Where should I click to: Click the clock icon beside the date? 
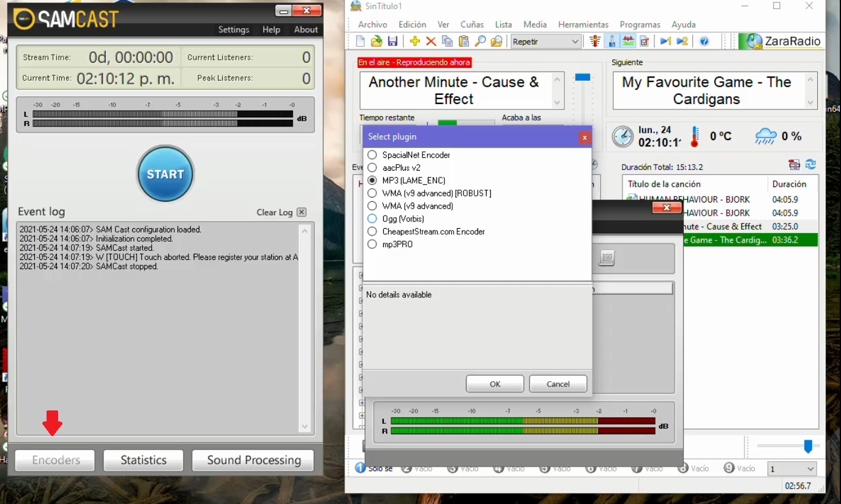point(622,136)
